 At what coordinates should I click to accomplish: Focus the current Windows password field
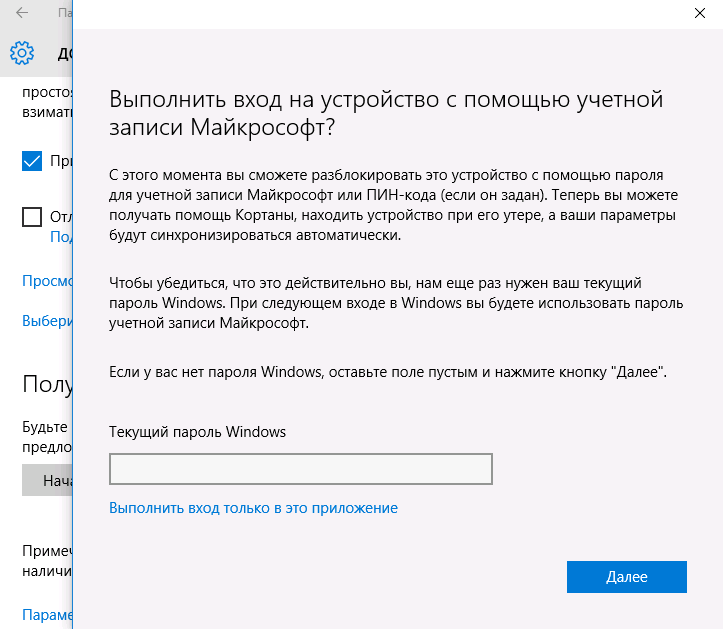click(300, 469)
